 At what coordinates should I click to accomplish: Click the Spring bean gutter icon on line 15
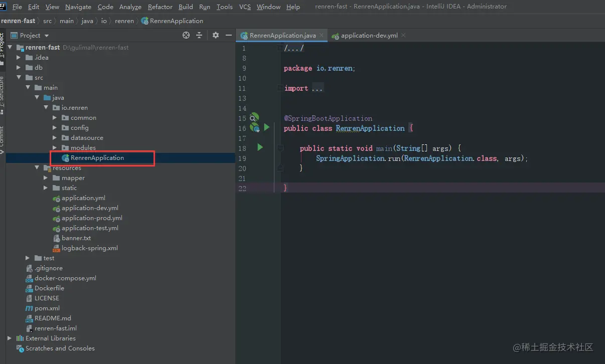[x=254, y=118]
